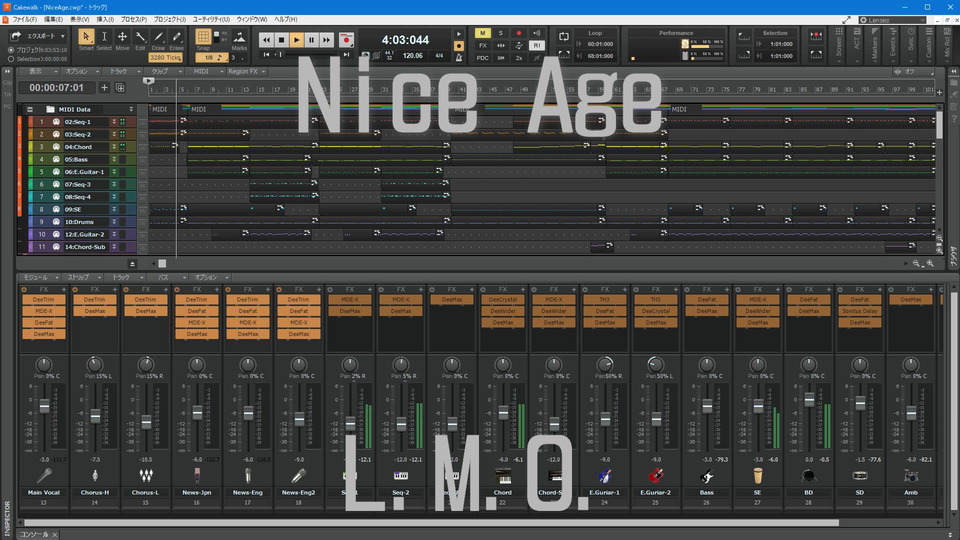Open the ユーティリティ(U) menu
The image size is (960, 540).
(x=211, y=20)
